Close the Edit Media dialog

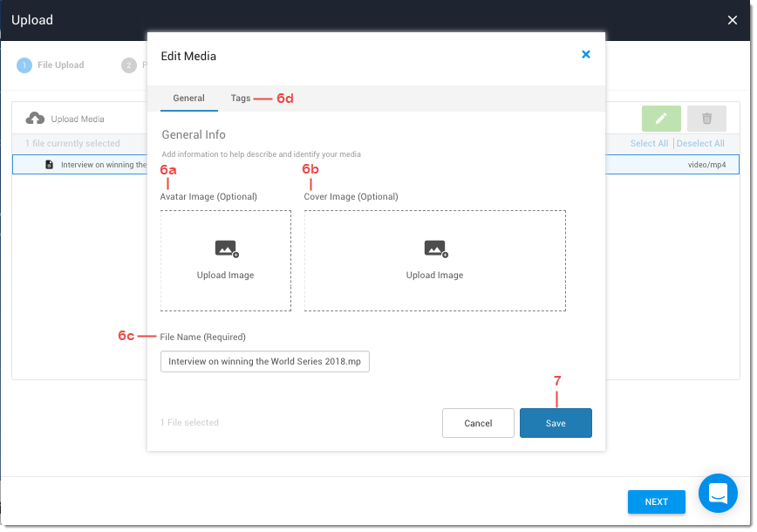click(x=586, y=55)
